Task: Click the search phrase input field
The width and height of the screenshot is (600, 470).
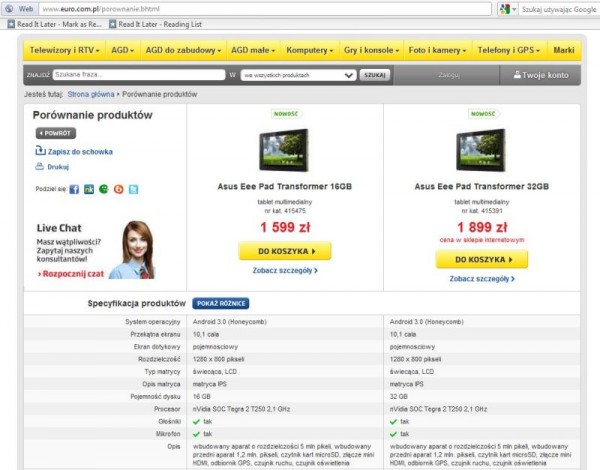Action: [x=138, y=75]
